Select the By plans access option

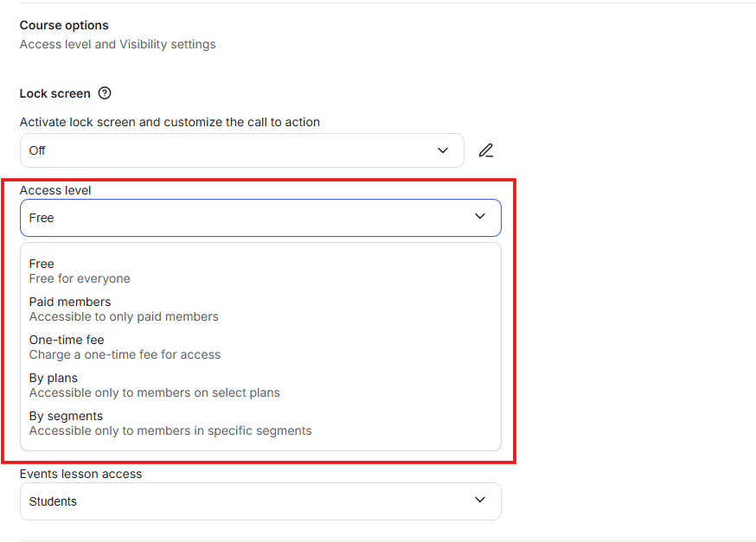pyautogui.click(x=54, y=379)
